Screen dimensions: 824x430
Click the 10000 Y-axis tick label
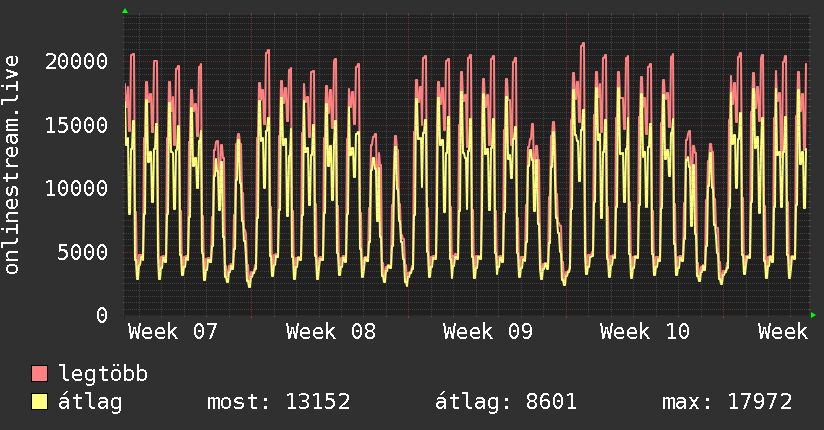pyautogui.click(x=77, y=188)
